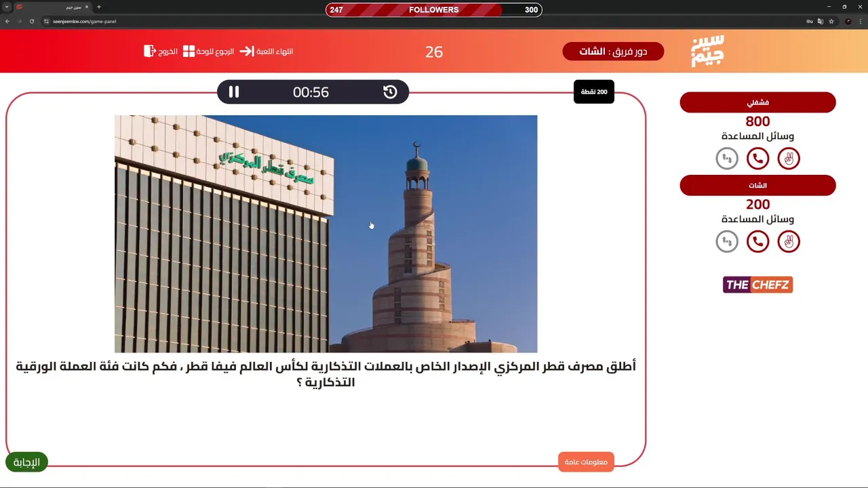
Task: Click the 200 نقطة points badge
Action: click(594, 92)
